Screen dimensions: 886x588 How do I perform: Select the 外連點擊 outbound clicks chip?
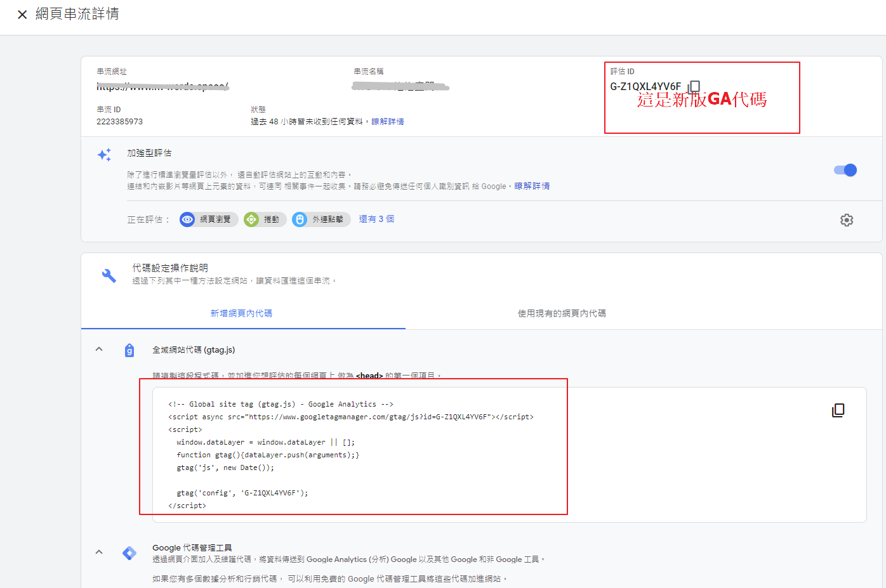tap(321, 219)
